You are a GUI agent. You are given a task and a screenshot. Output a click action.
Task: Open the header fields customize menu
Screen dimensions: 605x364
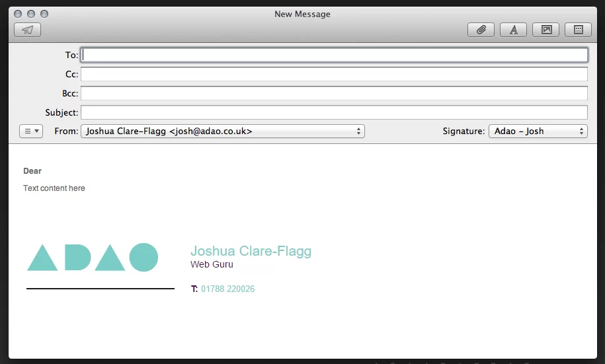coord(31,131)
